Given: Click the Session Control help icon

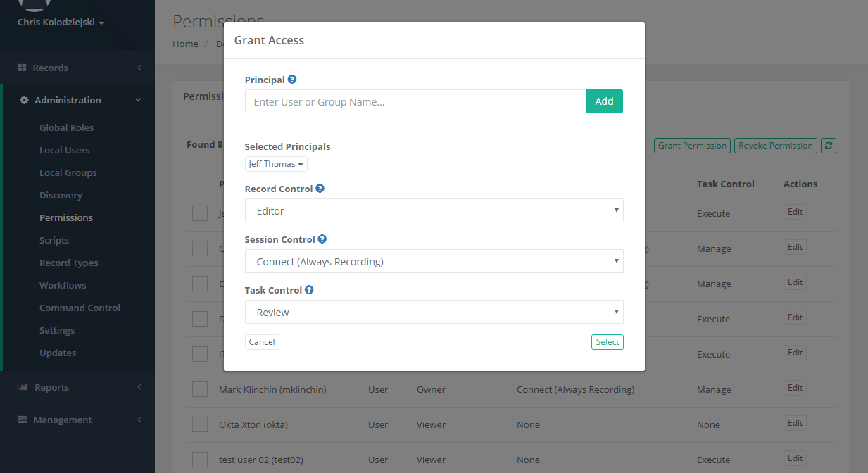Looking at the screenshot, I should click(x=322, y=239).
